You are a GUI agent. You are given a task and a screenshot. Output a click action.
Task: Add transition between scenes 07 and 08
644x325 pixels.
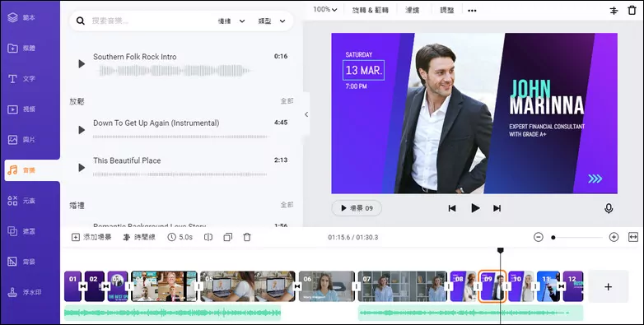click(449, 286)
